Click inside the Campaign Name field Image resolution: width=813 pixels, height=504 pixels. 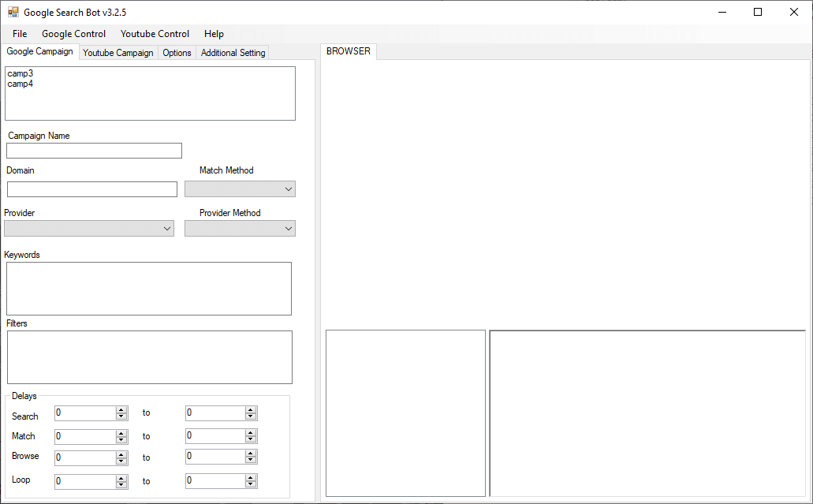[x=93, y=150]
